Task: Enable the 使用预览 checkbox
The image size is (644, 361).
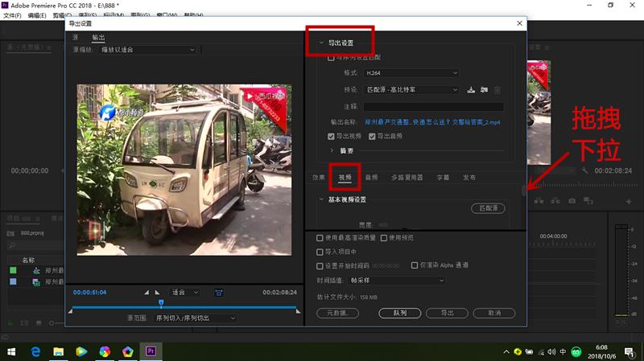Action: point(384,238)
